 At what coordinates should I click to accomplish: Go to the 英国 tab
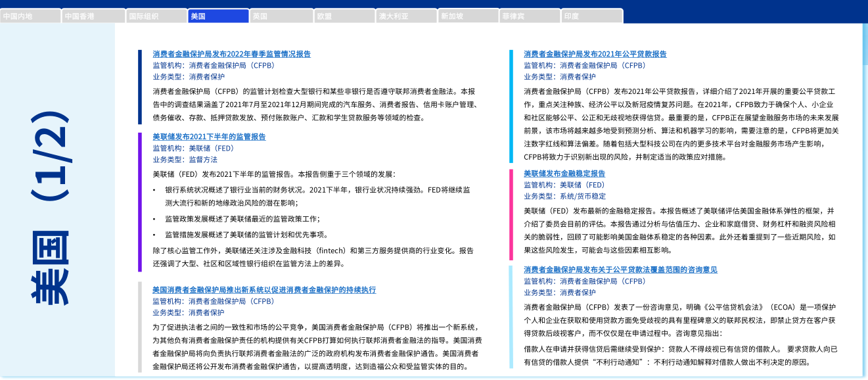(x=281, y=16)
